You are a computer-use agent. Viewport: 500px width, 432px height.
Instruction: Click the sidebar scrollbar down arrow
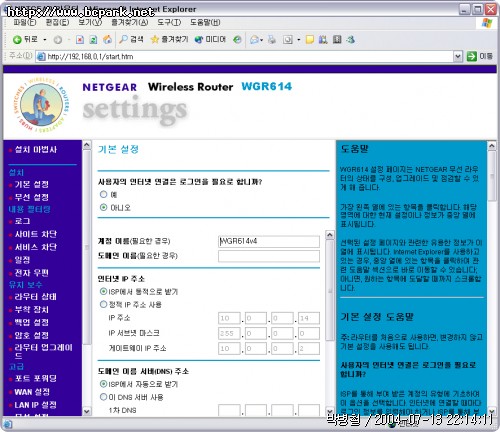(x=87, y=411)
